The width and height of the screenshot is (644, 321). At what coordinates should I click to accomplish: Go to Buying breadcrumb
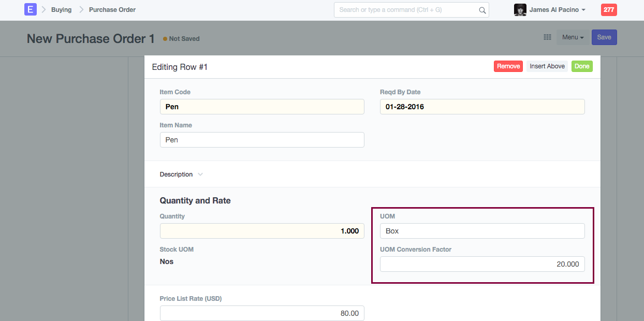(61, 10)
